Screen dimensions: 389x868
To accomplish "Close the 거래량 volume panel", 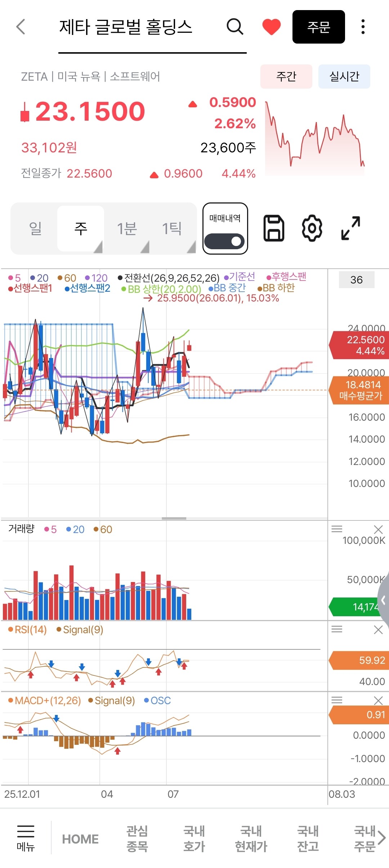I will (x=378, y=529).
